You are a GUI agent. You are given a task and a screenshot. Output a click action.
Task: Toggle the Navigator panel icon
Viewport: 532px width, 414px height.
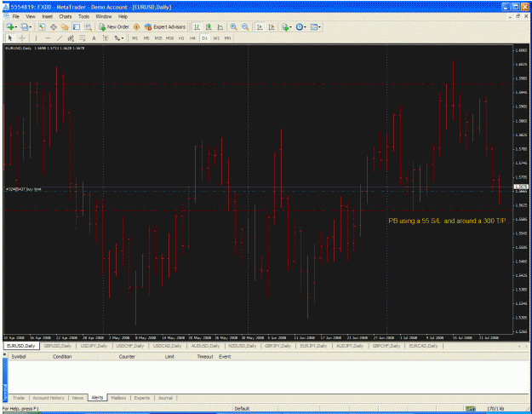pyautogui.click(x=65, y=26)
